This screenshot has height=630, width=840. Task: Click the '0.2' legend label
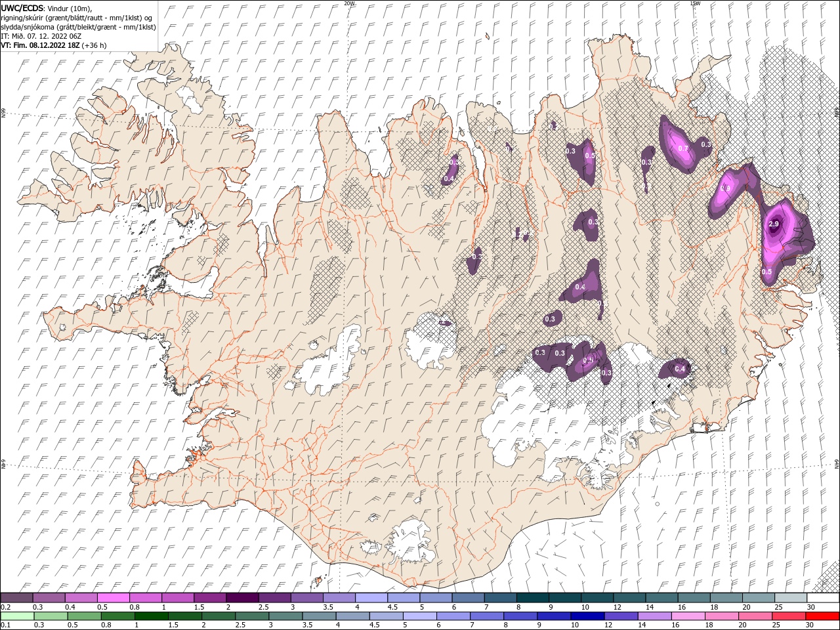(6, 607)
